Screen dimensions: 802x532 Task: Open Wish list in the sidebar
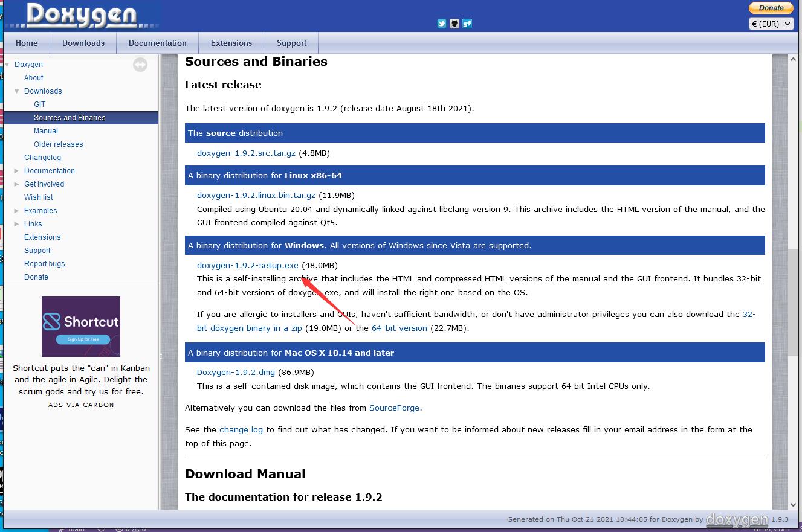pos(39,197)
